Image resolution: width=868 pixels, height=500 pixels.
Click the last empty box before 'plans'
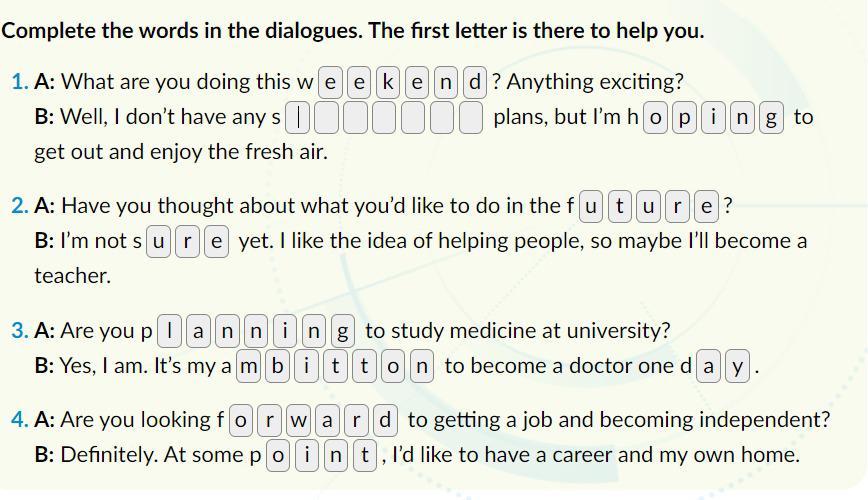[473, 118]
